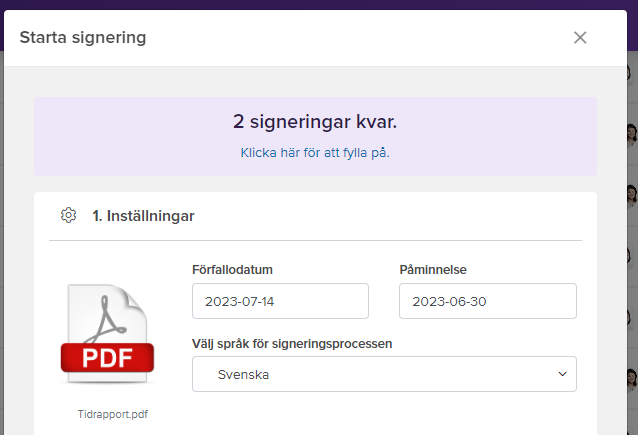Image resolution: width=638 pixels, height=435 pixels.
Task: Select the Tidrapport.pdf file name
Action: coord(113,414)
